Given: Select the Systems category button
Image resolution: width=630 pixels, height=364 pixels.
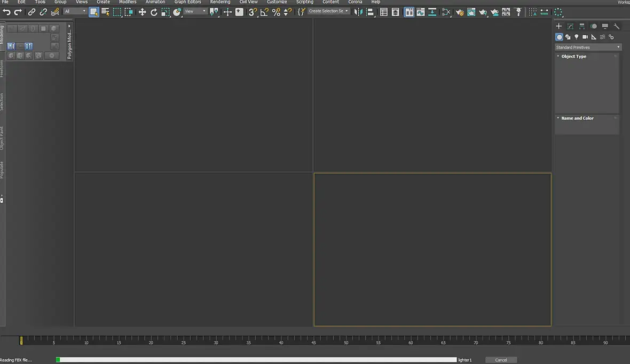Looking at the screenshot, I should pos(611,37).
